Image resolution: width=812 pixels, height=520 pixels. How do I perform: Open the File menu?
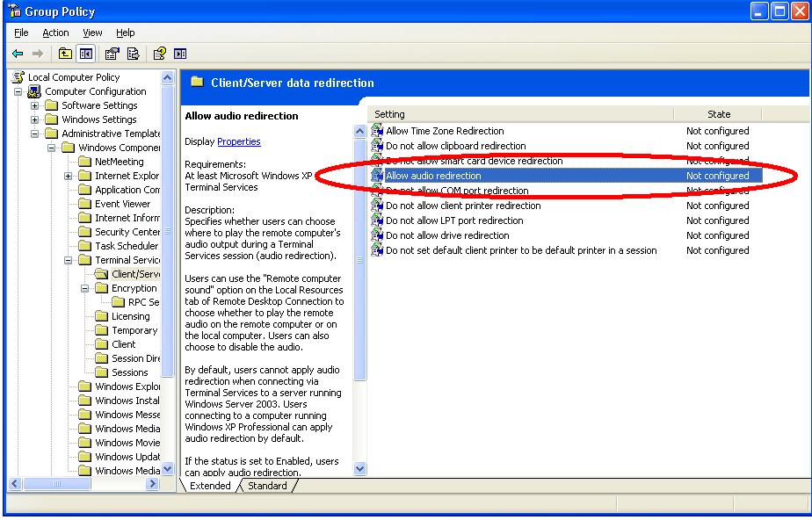pyautogui.click(x=21, y=32)
